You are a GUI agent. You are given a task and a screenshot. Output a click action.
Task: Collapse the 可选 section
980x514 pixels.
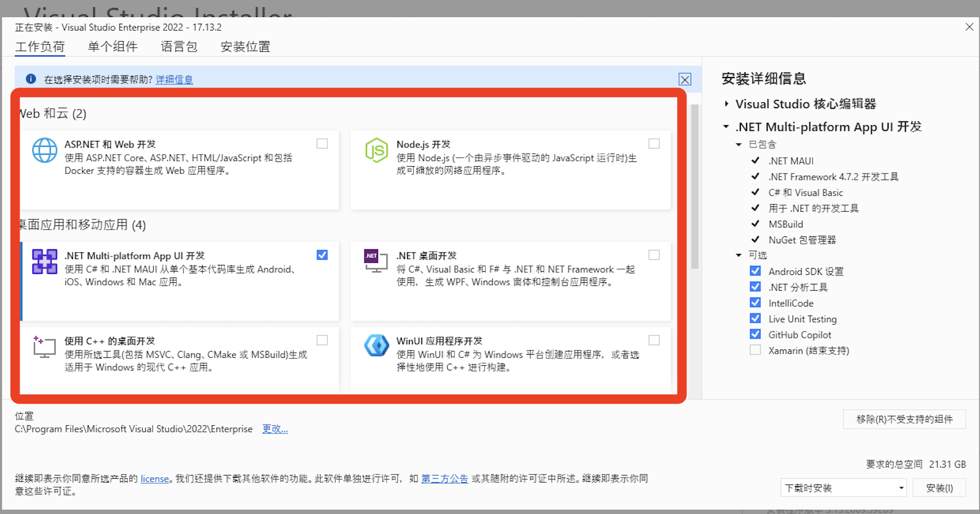pos(738,255)
